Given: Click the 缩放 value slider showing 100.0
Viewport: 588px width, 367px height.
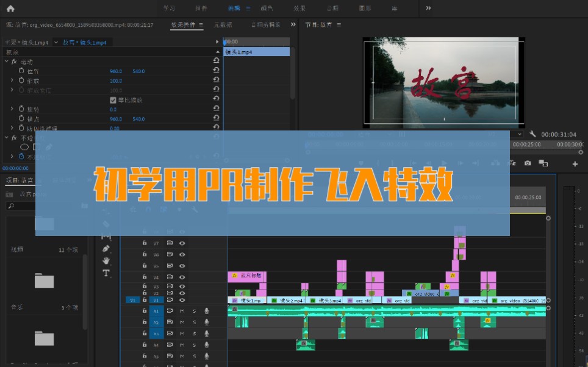Looking at the screenshot, I should 117,80.
